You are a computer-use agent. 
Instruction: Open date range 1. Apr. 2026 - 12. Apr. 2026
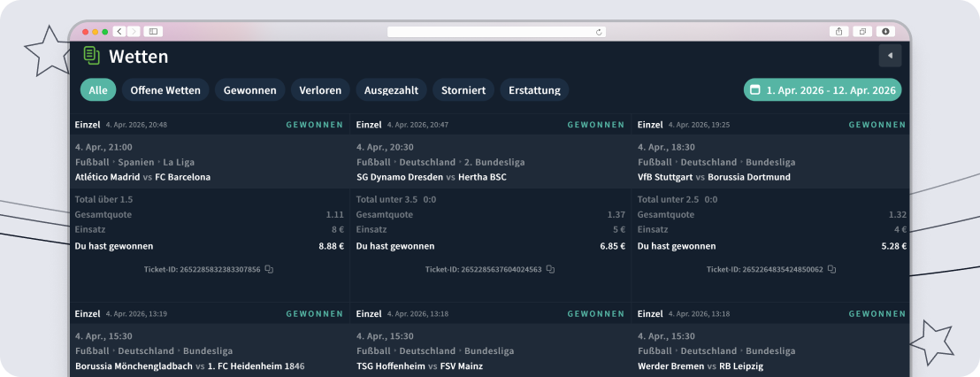(x=823, y=90)
